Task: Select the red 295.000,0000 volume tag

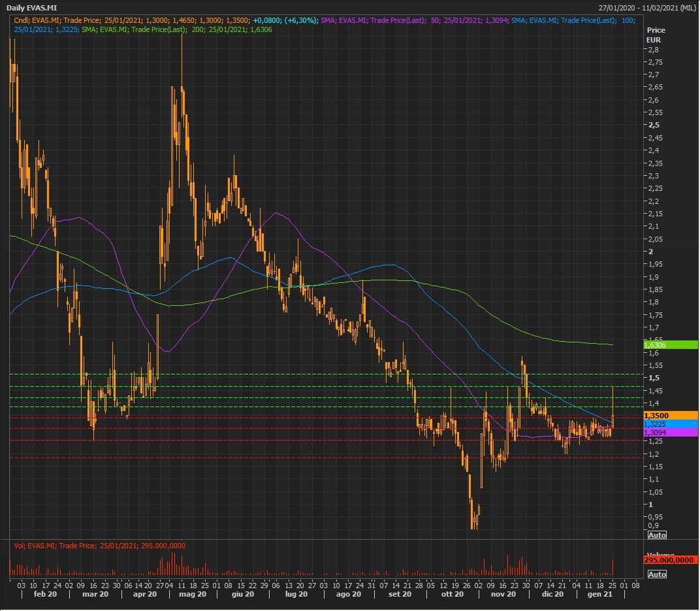Action: tap(671, 560)
